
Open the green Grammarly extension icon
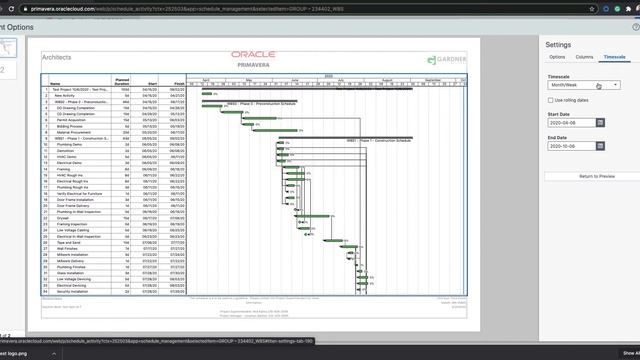(x=617, y=9)
